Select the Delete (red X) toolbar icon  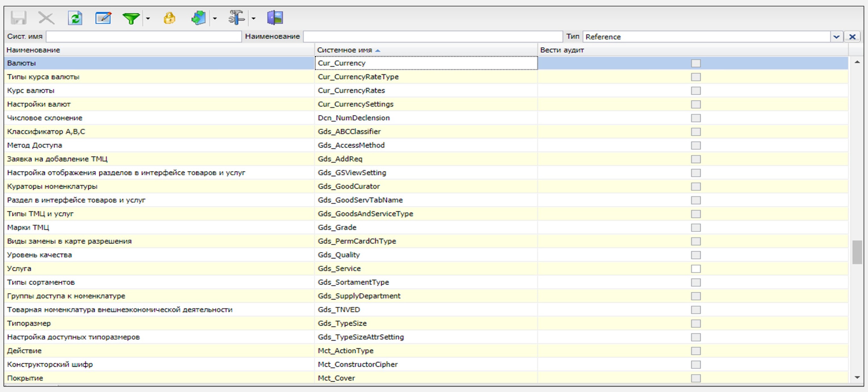click(46, 18)
